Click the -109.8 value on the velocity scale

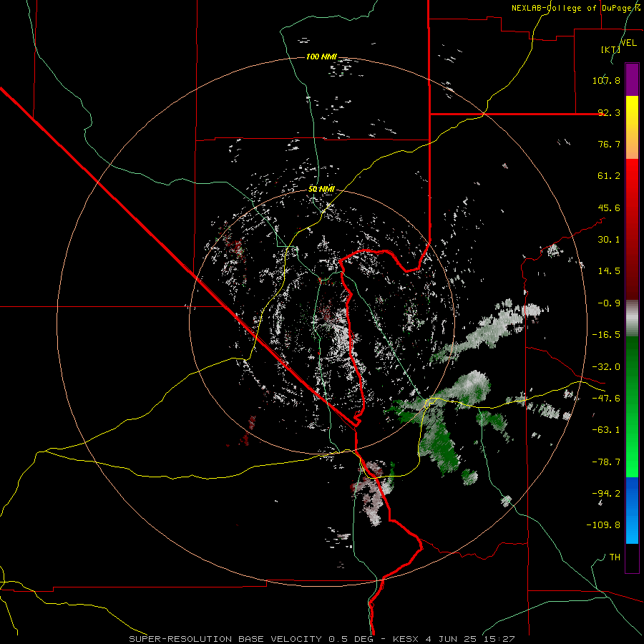[603, 525]
